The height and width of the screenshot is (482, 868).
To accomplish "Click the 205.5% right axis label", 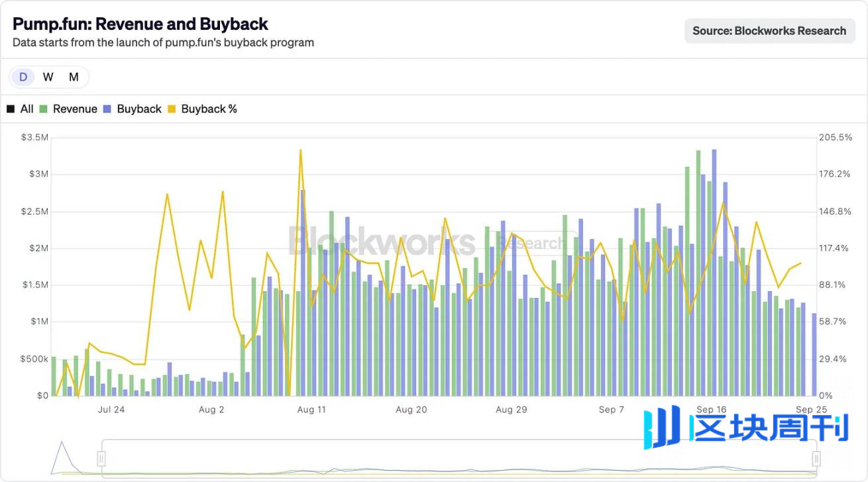I will (x=836, y=138).
